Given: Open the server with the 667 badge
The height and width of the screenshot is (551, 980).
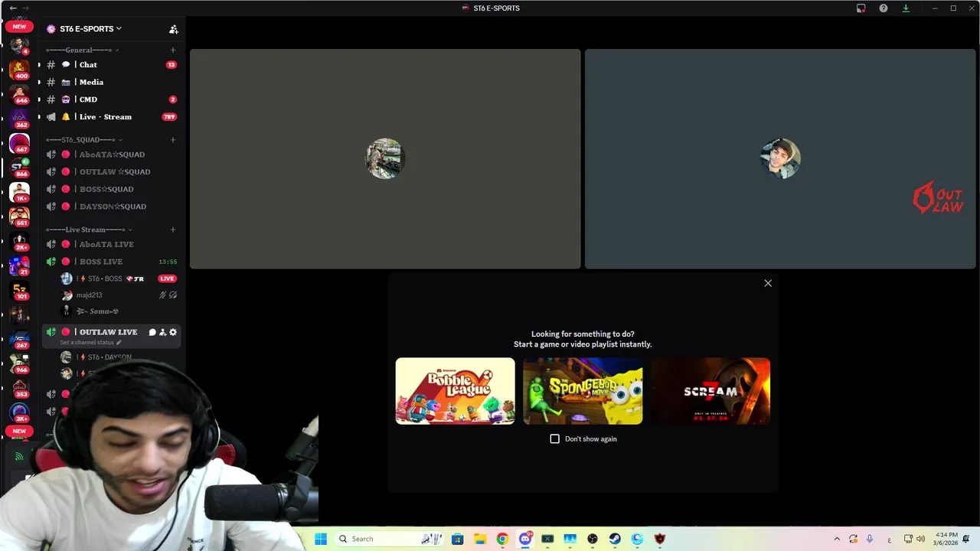Looking at the screenshot, I should pos(19,142).
